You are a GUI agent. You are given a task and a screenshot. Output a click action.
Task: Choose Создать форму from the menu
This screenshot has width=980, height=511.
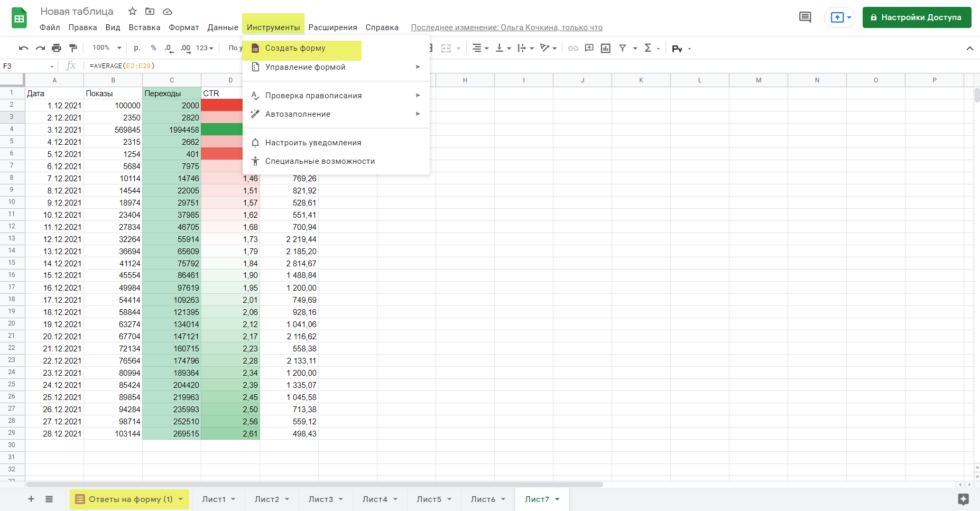point(295,48)
